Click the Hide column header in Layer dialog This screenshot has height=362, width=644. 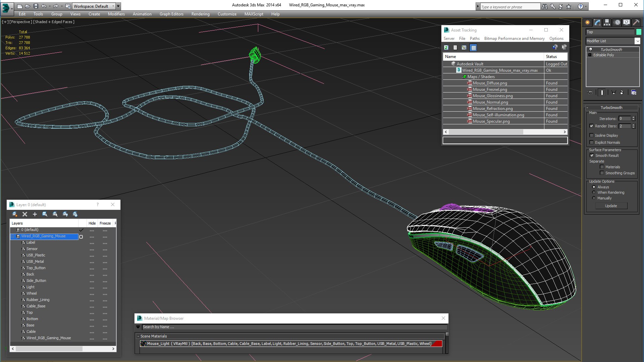(92, 223)
